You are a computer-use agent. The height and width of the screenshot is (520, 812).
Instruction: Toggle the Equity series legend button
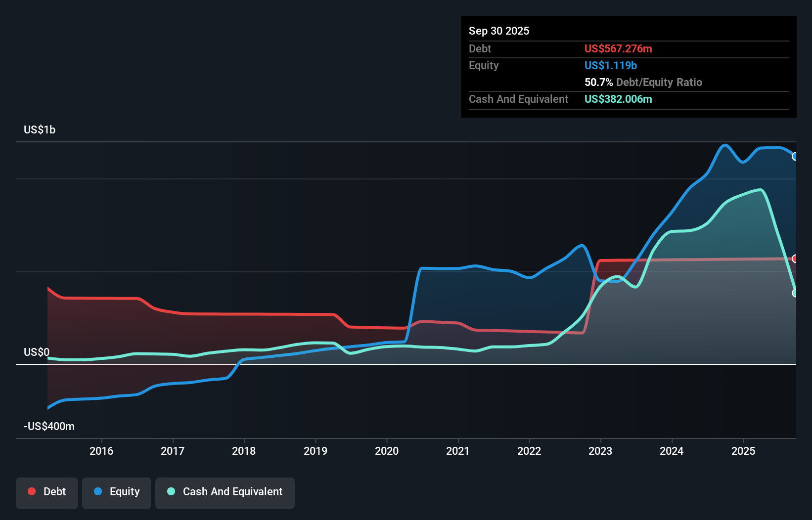[117, 493]
